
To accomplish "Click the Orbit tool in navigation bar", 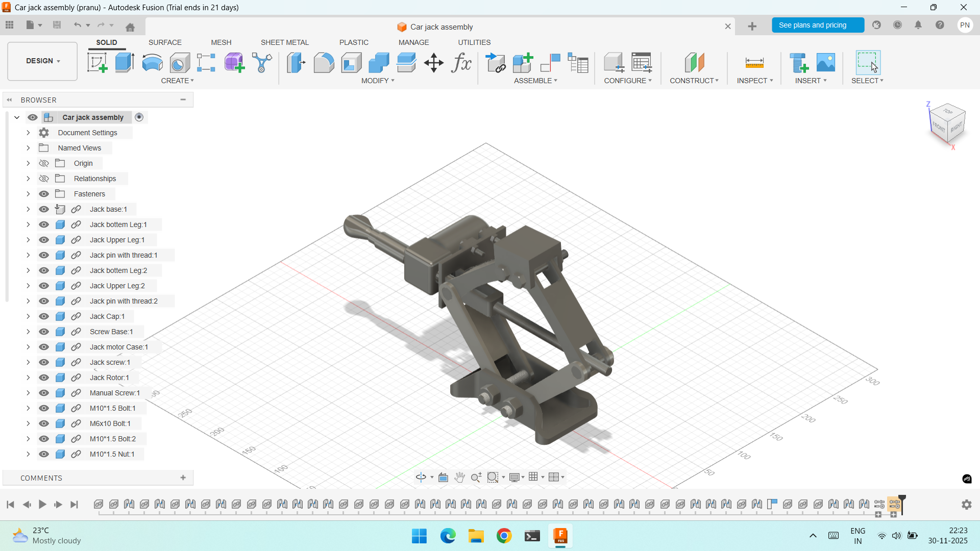I will click(x=421, y=477).
